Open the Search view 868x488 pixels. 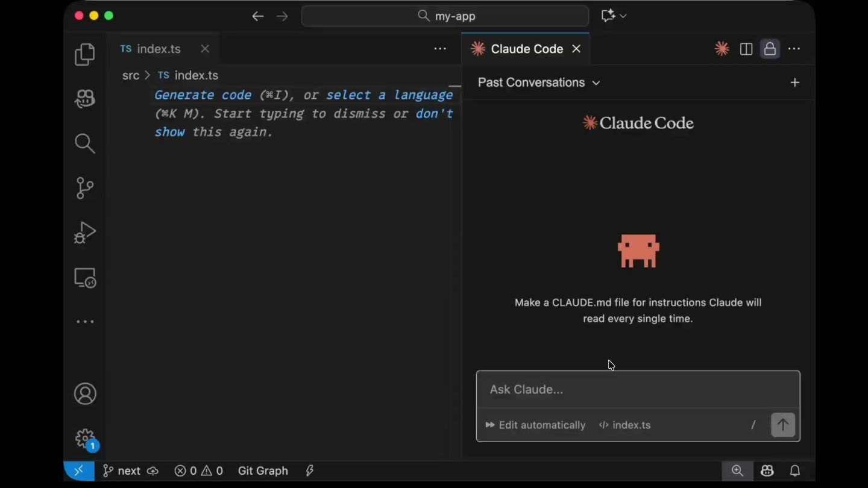(x=85, y=143)
